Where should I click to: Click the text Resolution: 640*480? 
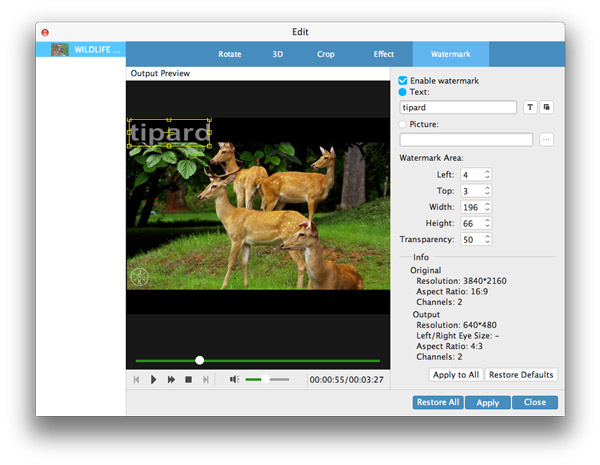pyautogui.click(x=456, y=325)
